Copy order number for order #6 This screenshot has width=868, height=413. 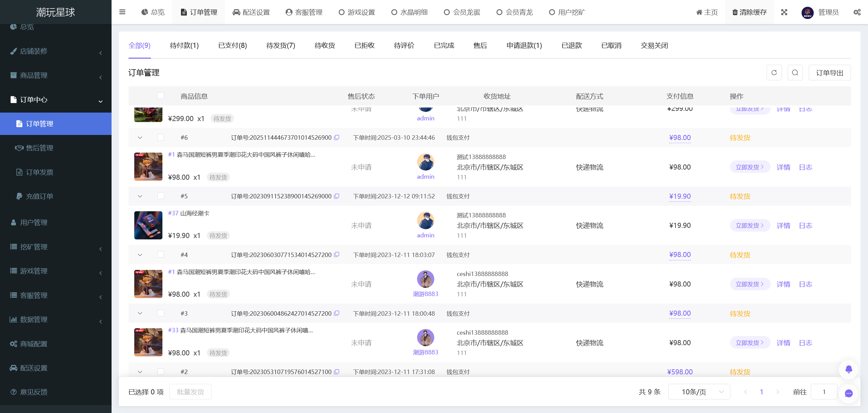coord(336,138)
